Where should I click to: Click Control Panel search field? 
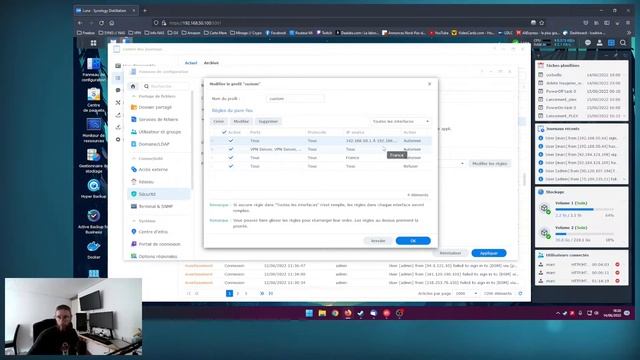(166, 86)
